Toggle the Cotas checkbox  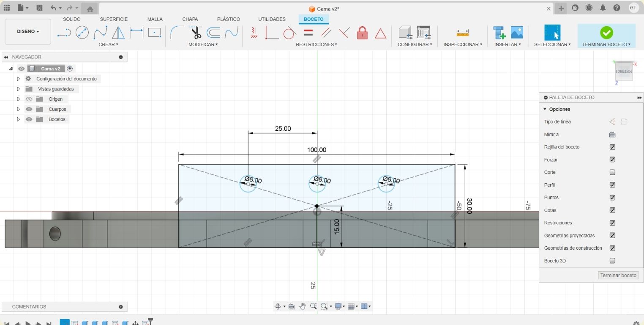click(x=612, y=210)
